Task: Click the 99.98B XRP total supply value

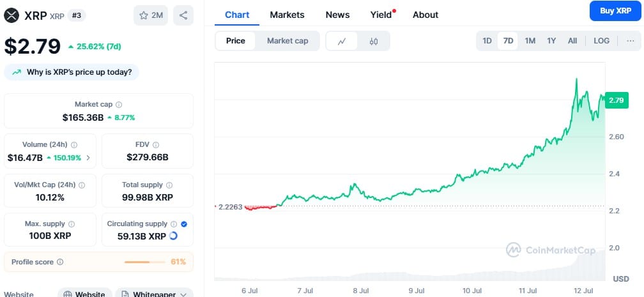Action: pyautogui.click(x=148, y=197)
